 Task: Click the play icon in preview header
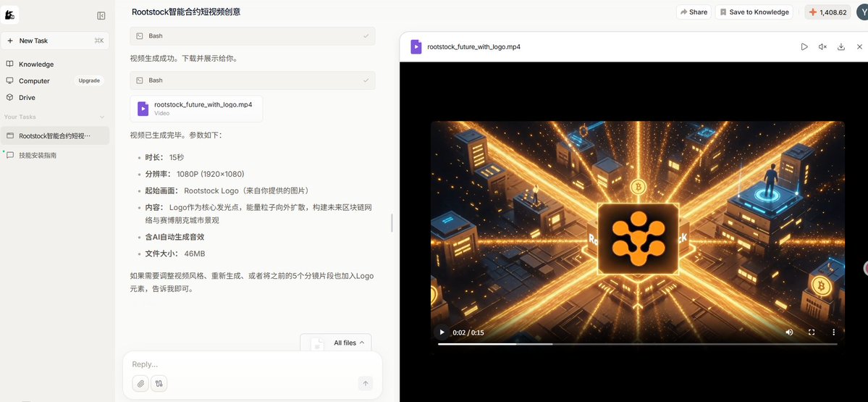point(804,46)
